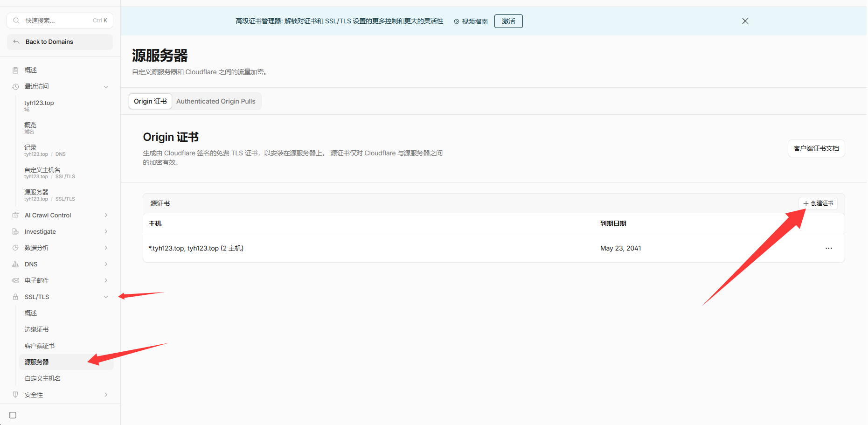Click the DNS network icon
The height and width of the screenshot is (425, 868).
[x=15, y=264]
